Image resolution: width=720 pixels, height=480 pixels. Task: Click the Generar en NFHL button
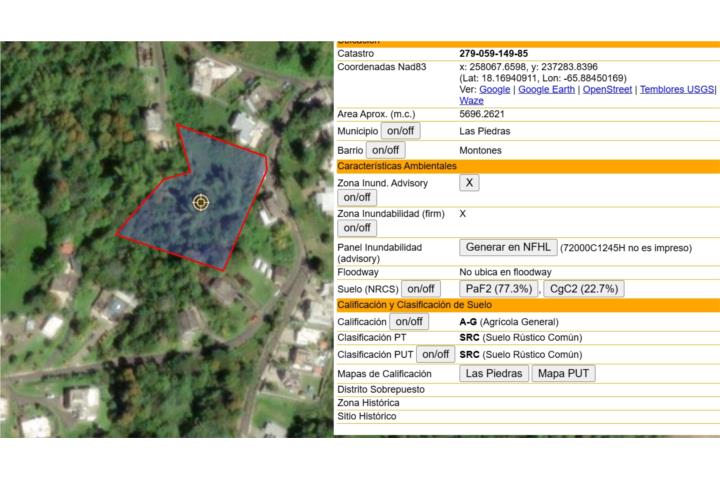pyautogui.click(x=508, y=247)
